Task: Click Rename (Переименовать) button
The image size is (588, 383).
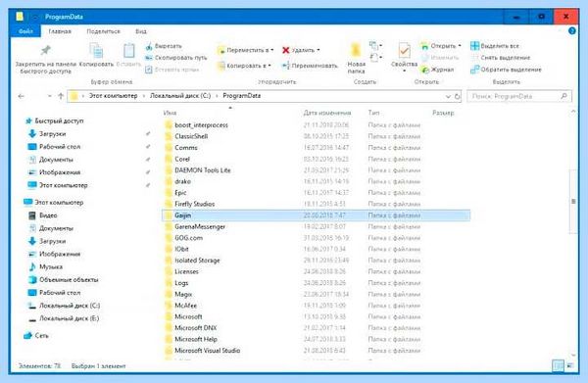Action: [x=310, y=66]
